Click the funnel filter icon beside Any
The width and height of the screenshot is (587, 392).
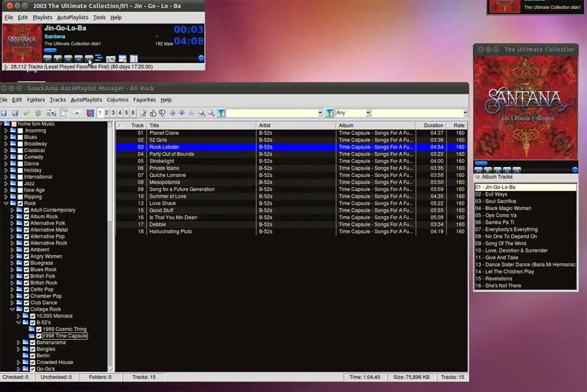pos(329,113)
